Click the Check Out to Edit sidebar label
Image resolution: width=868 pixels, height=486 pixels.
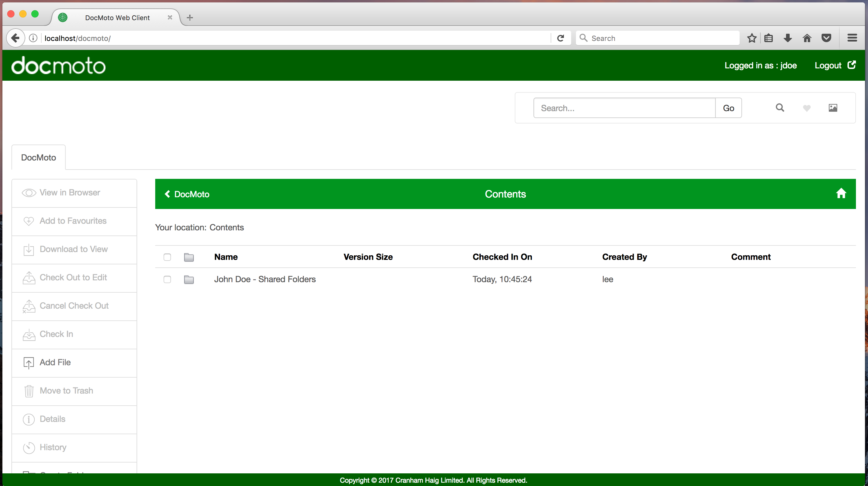(x=73, y=277)
